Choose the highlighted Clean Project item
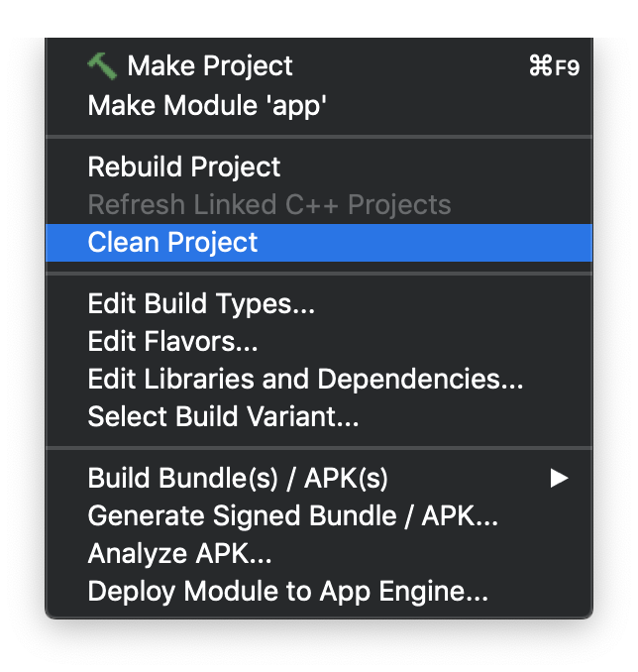This screenshot has height=672, width=638. (x=319, y=243)
